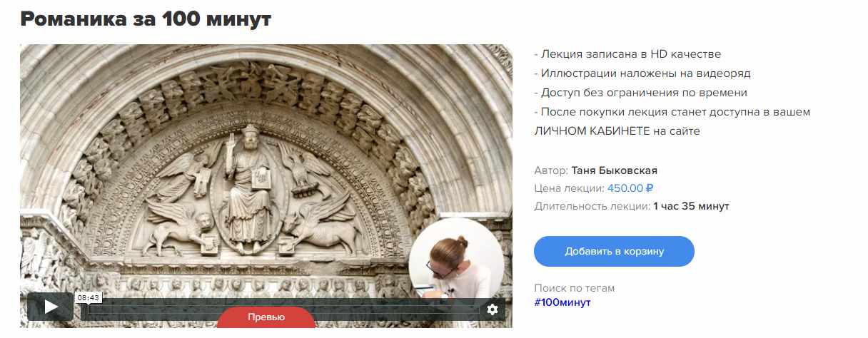Click the Поиск по тегам label
This screenshot has height=338, width=868.
point(574,288)
